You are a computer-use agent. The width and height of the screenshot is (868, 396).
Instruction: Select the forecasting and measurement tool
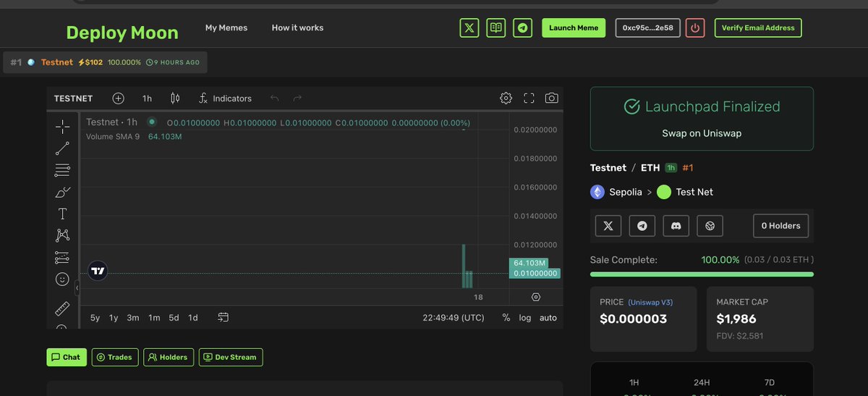point(63,257)
